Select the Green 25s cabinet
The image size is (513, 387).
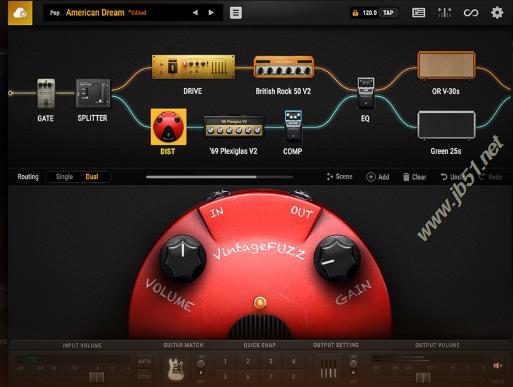[446, 125]
